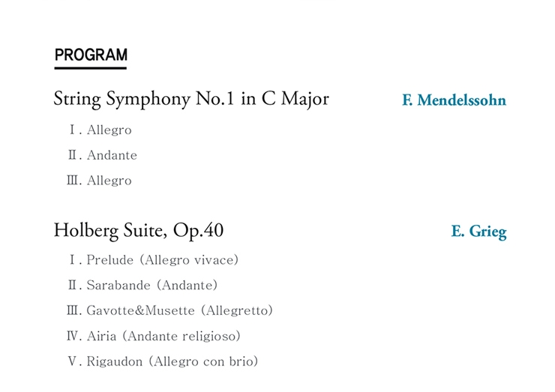Viewport: 555px width, 392px height.
Task: Select the Rigaudon movement name
Action: coord(115,361)
